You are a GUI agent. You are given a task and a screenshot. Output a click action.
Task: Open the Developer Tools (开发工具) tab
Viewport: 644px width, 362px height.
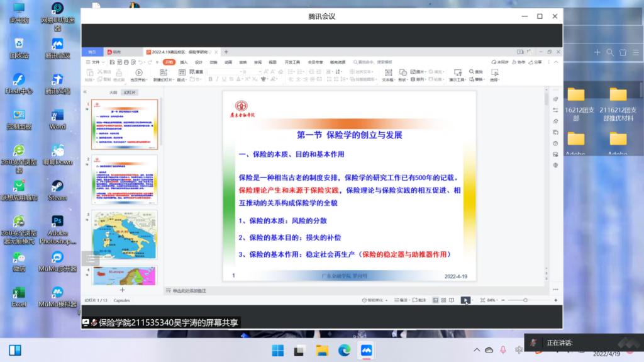(292, 62)
